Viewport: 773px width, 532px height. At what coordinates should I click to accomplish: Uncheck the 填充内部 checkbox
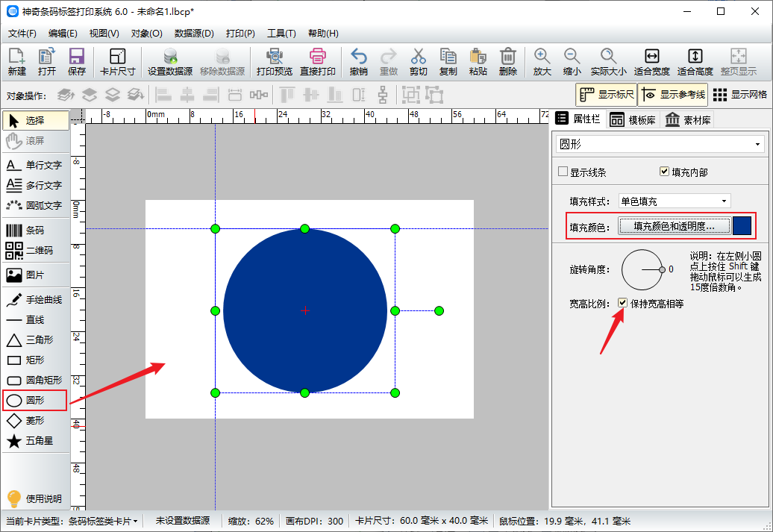click(x=664, y=172)
